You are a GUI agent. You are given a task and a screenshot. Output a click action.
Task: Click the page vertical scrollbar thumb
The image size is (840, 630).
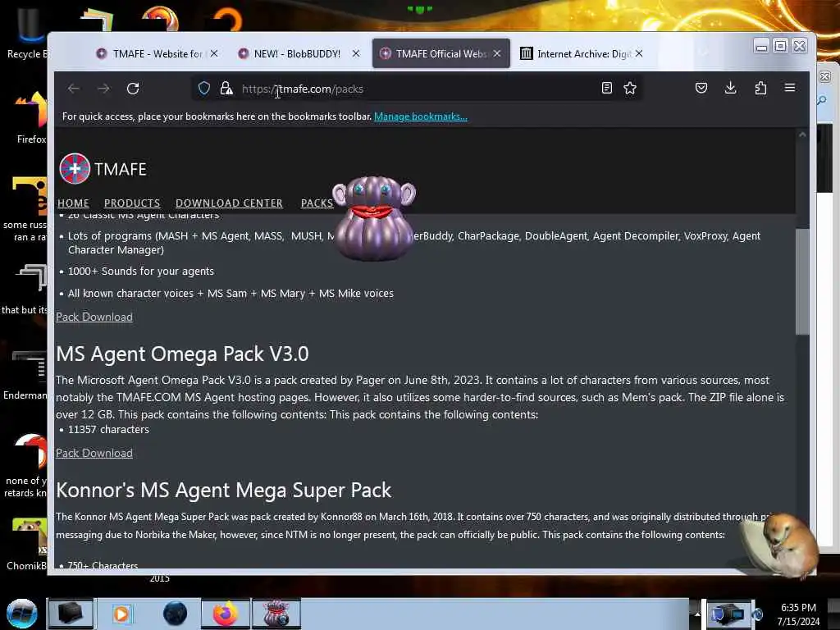pos(802,281)
